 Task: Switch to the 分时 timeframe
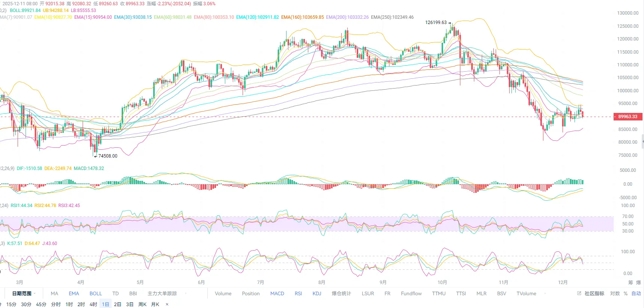(x=56, y=304)
